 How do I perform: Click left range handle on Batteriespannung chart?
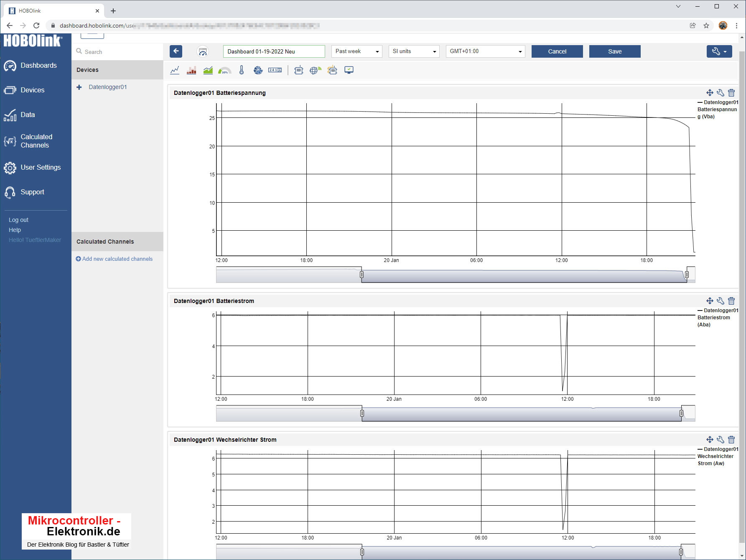coord(362,275)
